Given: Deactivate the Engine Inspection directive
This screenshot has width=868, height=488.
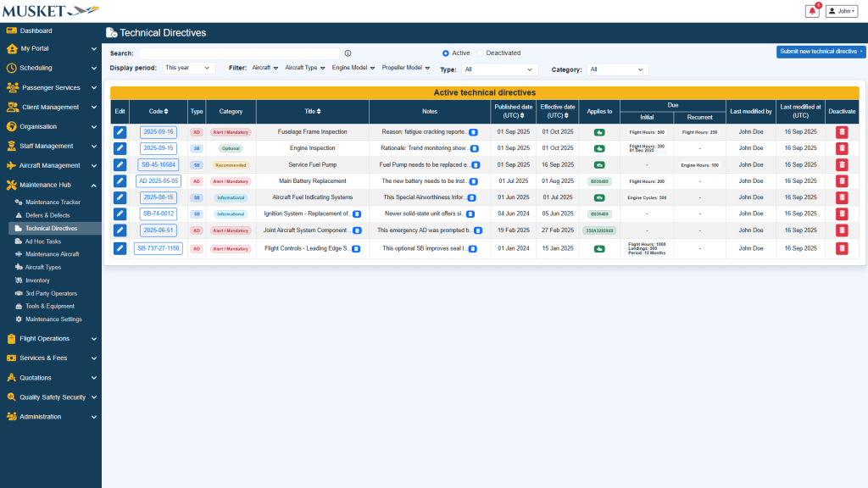Looking at the screenshot, I should coord(842,148).
